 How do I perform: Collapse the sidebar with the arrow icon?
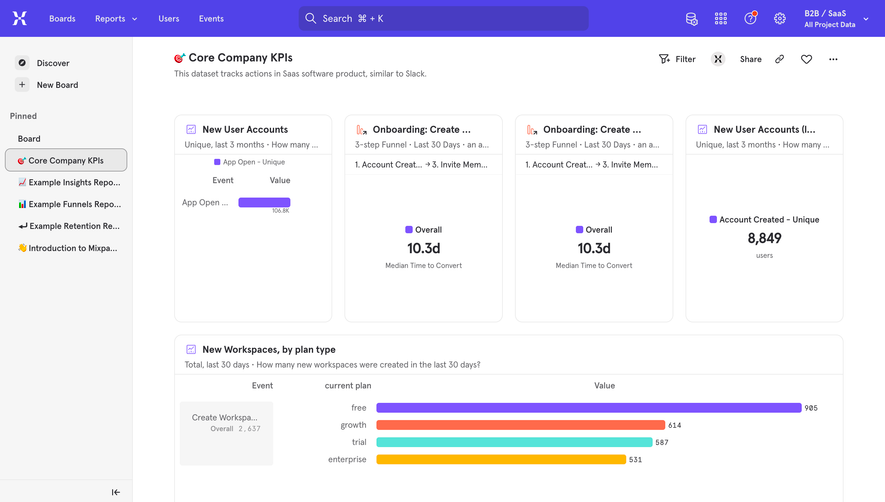point(116,492)
